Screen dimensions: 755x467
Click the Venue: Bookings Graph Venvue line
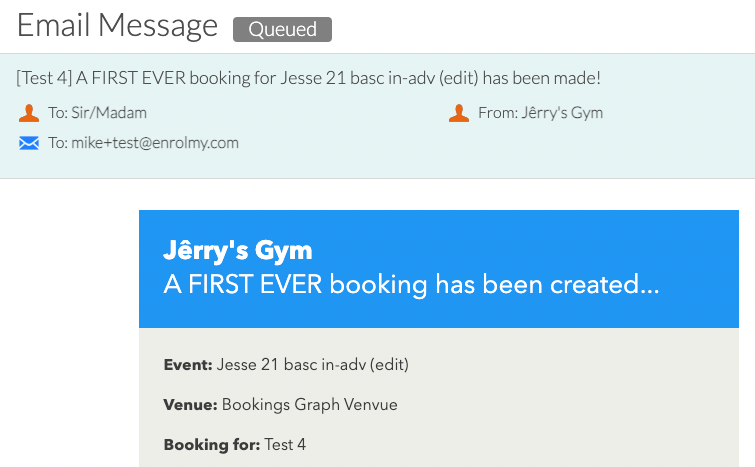(281, 404)
